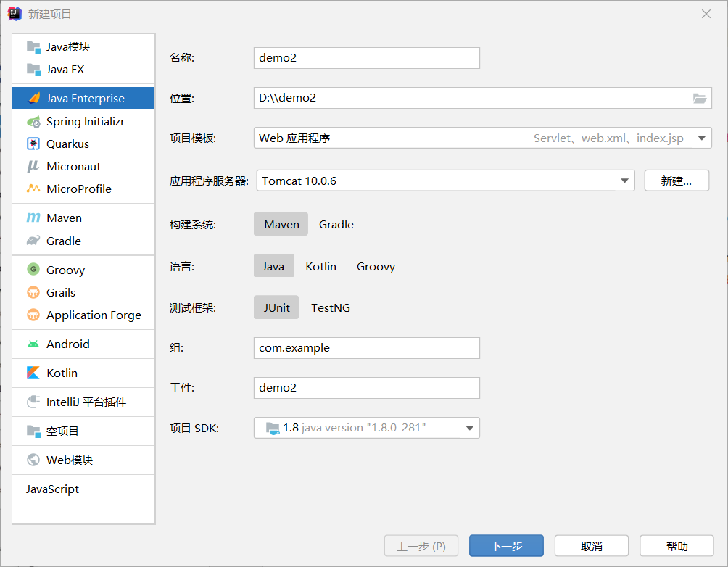Click the IntelliJ 平台插件 plug icon

33,402
